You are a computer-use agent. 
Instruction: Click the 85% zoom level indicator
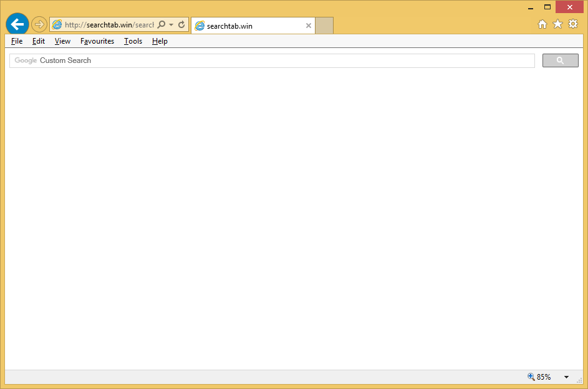pos(540,377)
